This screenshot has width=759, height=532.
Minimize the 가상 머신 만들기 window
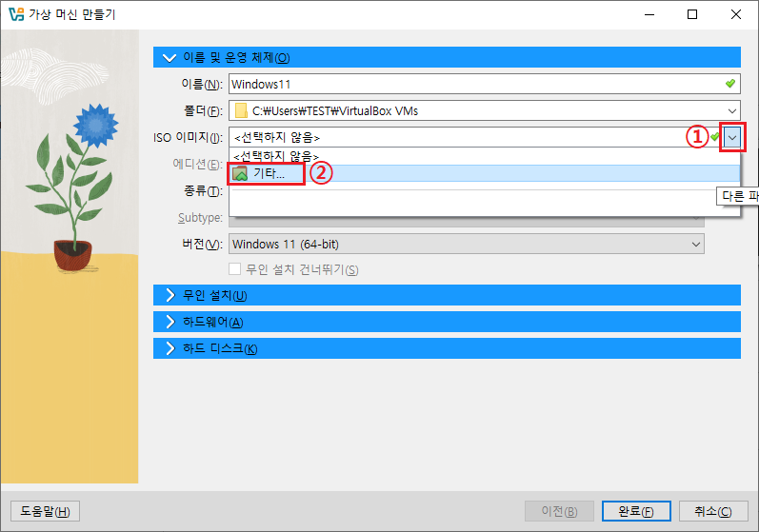click(649, 14)
